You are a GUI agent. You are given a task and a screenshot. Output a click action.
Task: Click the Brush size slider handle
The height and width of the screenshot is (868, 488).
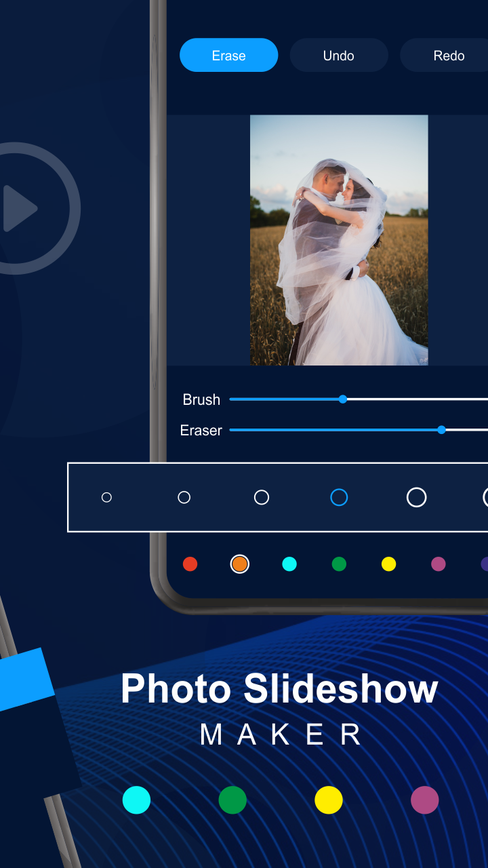click(x=343, y=399)
